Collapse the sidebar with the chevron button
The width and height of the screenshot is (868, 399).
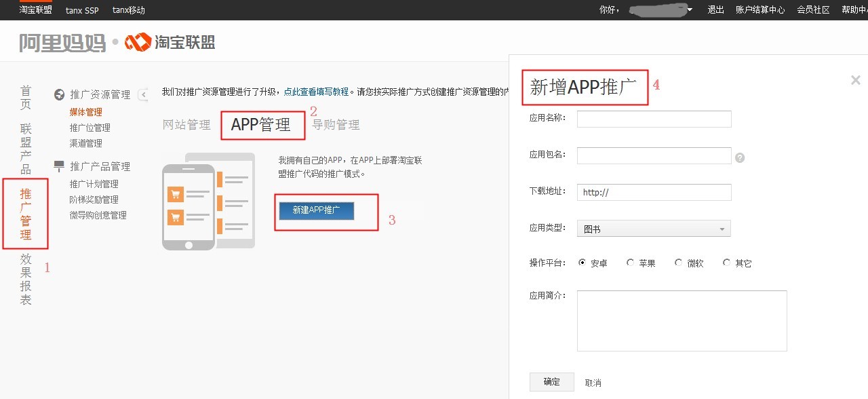coord(142,94)
